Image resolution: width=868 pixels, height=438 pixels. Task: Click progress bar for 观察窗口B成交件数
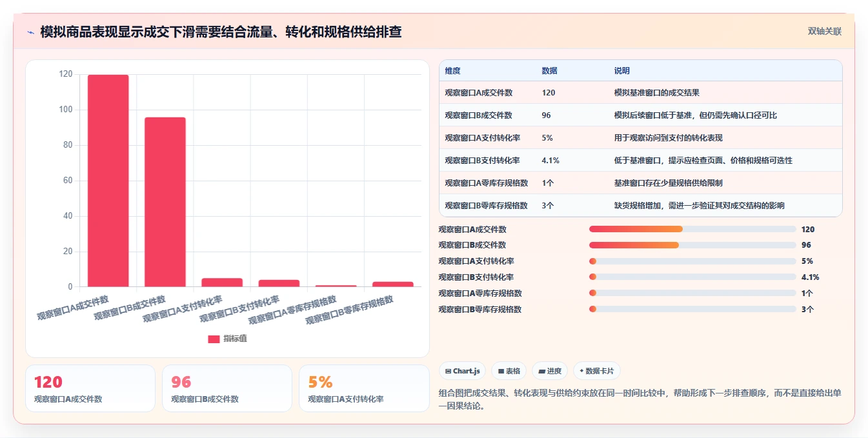(692, 245)
